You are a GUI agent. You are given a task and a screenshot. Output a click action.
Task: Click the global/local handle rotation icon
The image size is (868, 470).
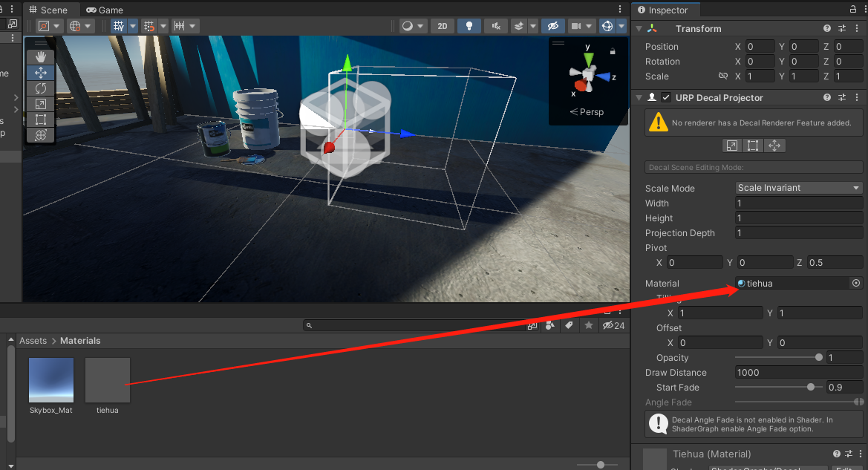(75, 26)
